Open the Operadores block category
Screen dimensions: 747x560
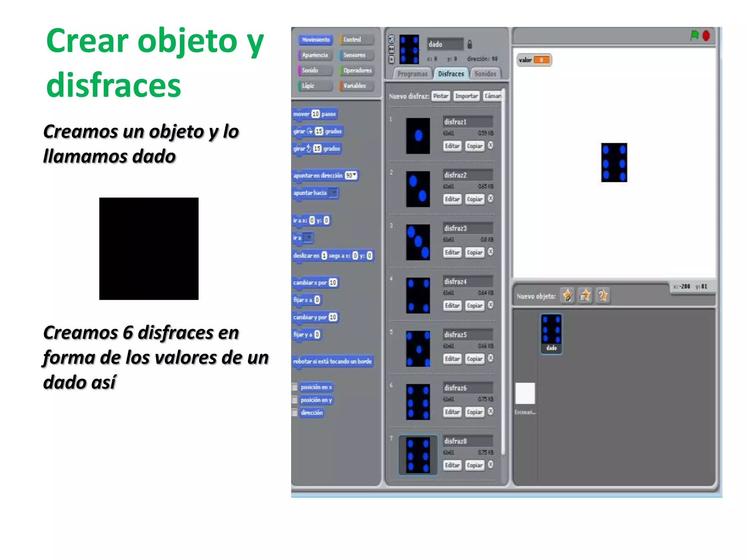click(357, 70)
